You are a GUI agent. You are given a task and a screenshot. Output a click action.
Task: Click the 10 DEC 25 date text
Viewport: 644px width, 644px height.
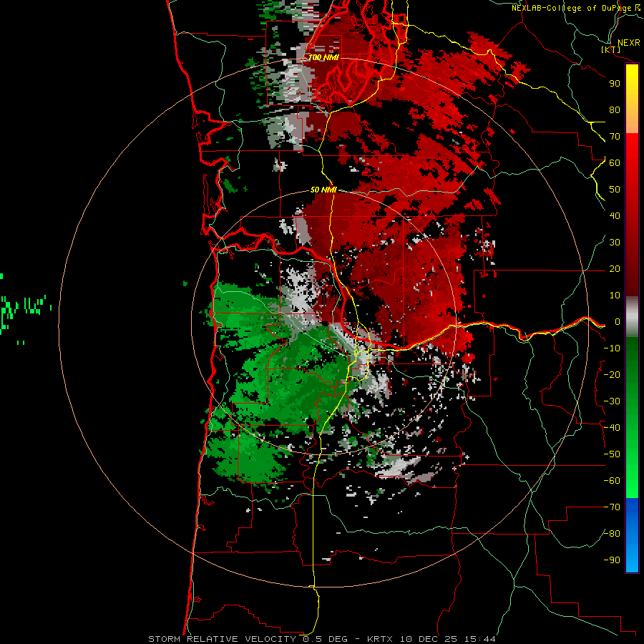click(x=428, y=639)
